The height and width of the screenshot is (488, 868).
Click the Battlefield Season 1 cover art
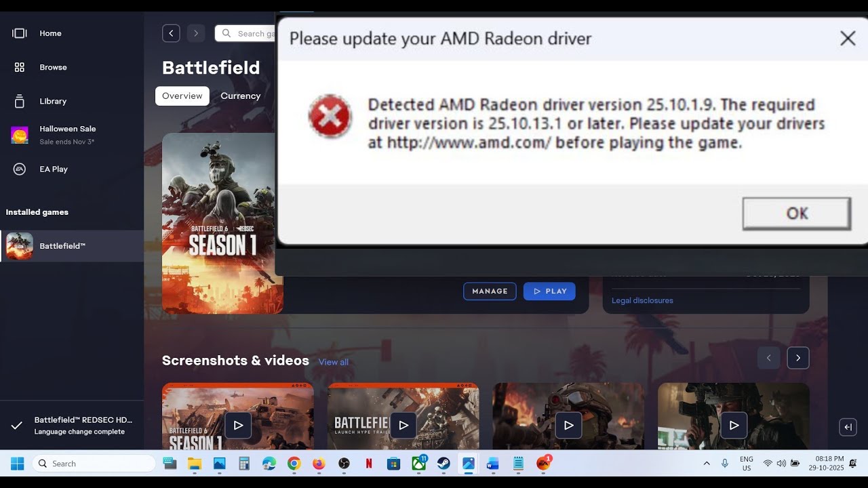click(222, 224)
